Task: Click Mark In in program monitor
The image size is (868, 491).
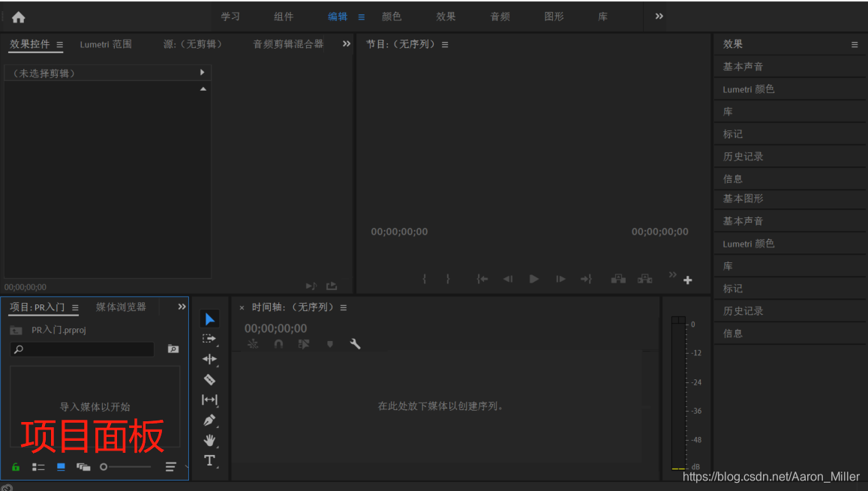Action: click(425, 279)
